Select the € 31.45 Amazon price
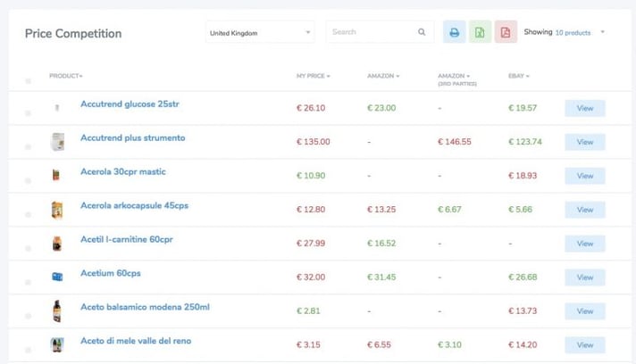 tap(381, 277)
